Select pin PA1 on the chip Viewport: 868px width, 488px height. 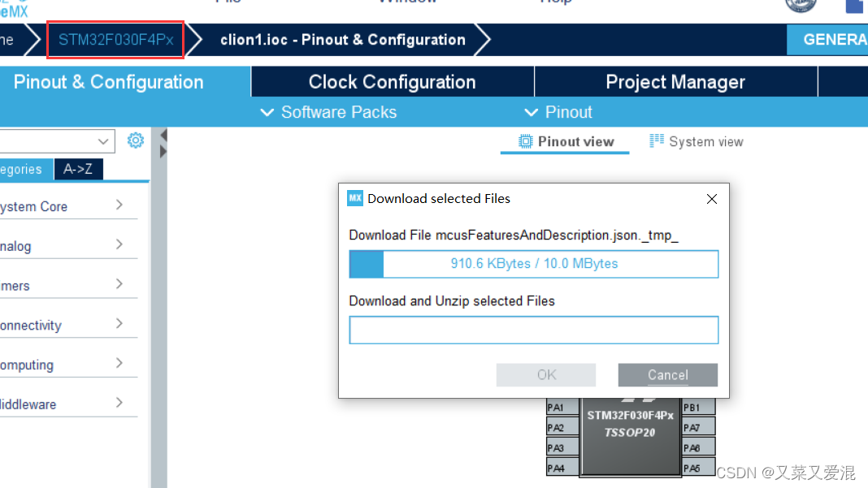(x=562, y=408)
